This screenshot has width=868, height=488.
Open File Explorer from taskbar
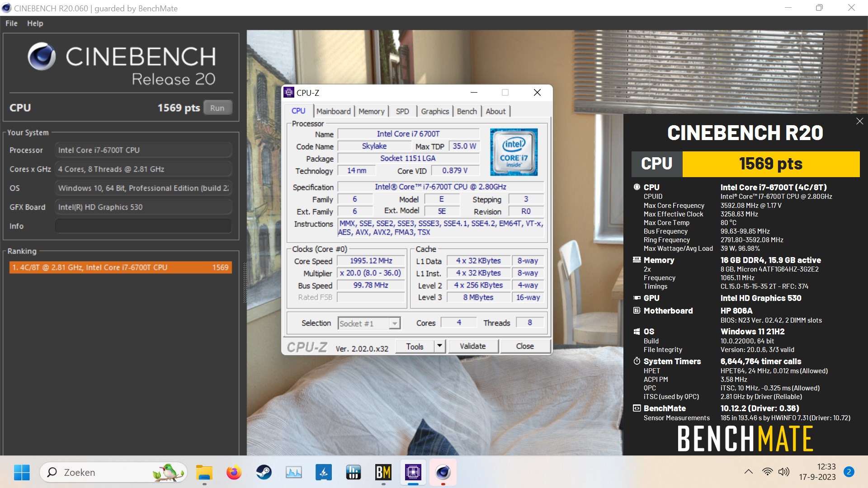tap(204, 473)
